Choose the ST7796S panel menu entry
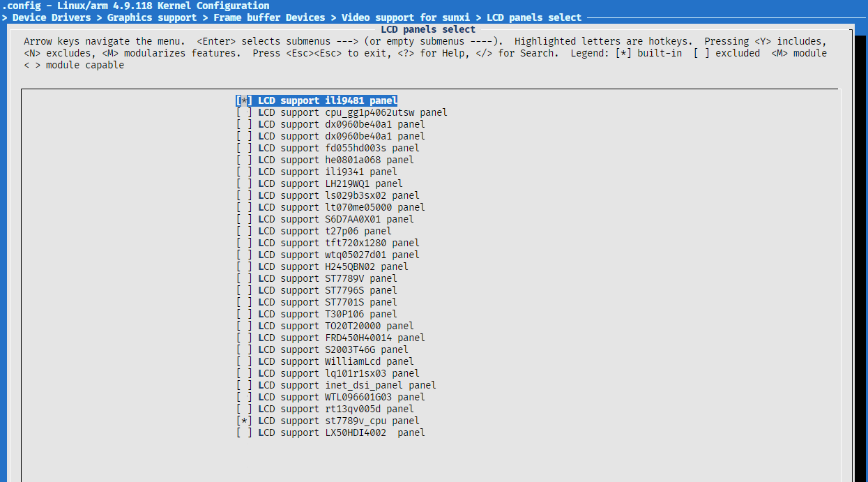868x482 pixels. click(327, 290)
